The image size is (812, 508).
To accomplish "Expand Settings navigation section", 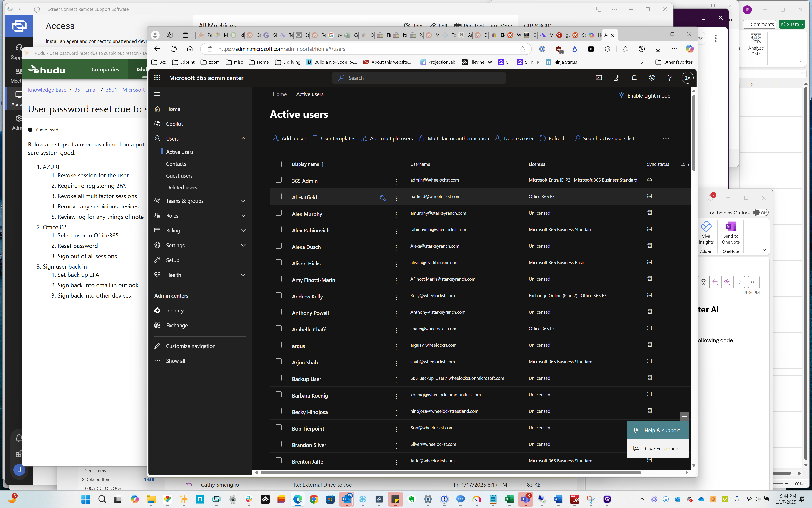I will [x=243, y=245].
